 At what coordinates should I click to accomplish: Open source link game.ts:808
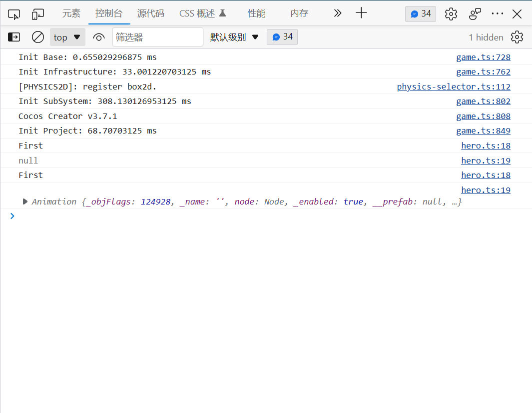(483, 116)
